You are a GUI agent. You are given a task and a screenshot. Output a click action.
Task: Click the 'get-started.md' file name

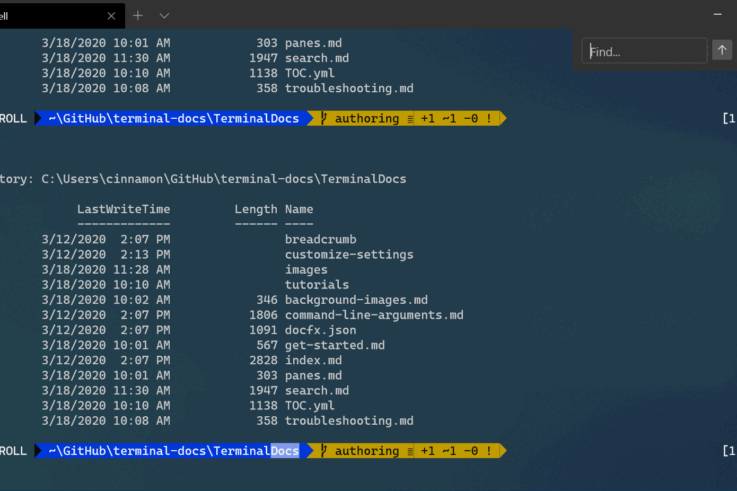pos(335,345)
